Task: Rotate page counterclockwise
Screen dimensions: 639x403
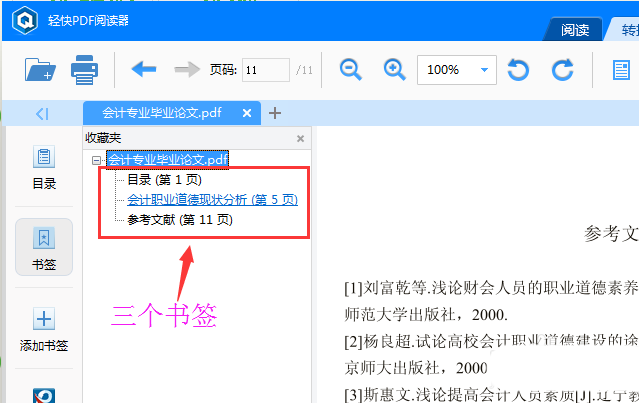Action: [518, 70]
